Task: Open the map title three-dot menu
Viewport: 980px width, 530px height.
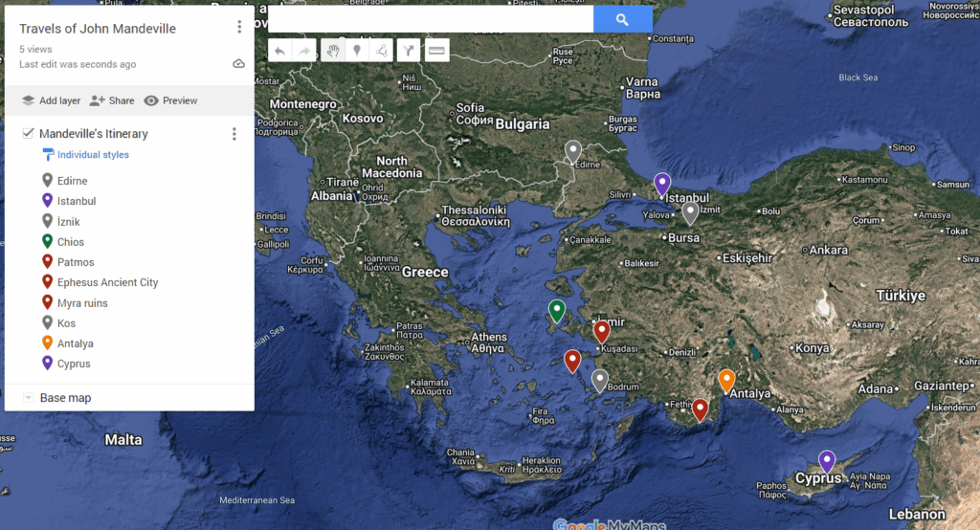Action: point(239,28)
